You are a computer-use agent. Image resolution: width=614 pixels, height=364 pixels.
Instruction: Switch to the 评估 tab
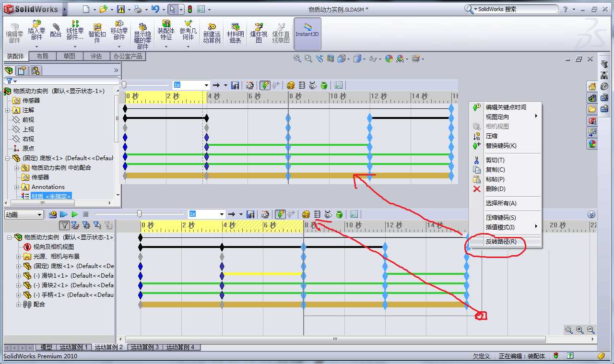tap(96, 56)
